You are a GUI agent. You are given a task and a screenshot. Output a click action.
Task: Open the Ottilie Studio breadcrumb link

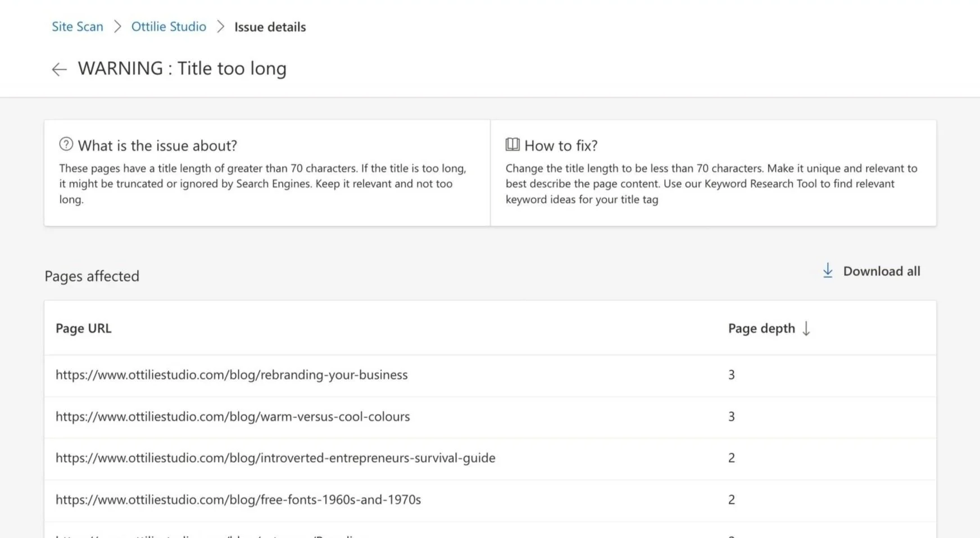pyautogui.click(x=168, y=26)
